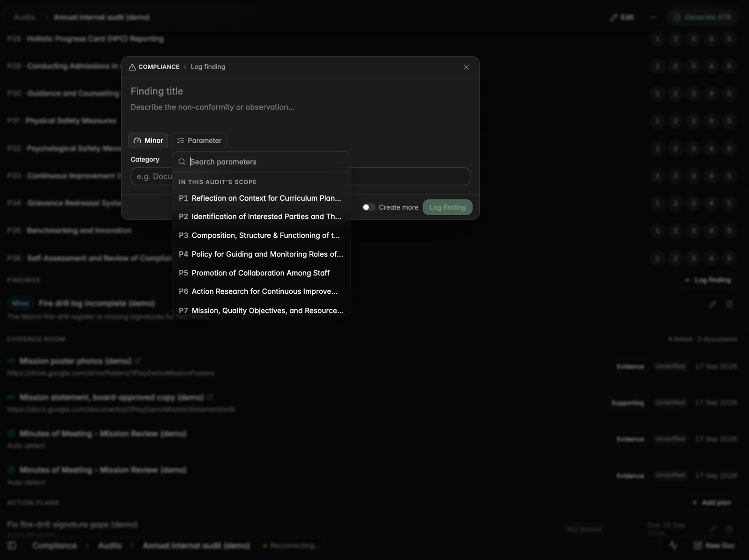Click the Finding title field
Image resolution: width=749 pixels, height=560 pixels.
click(x=300, y=91)
